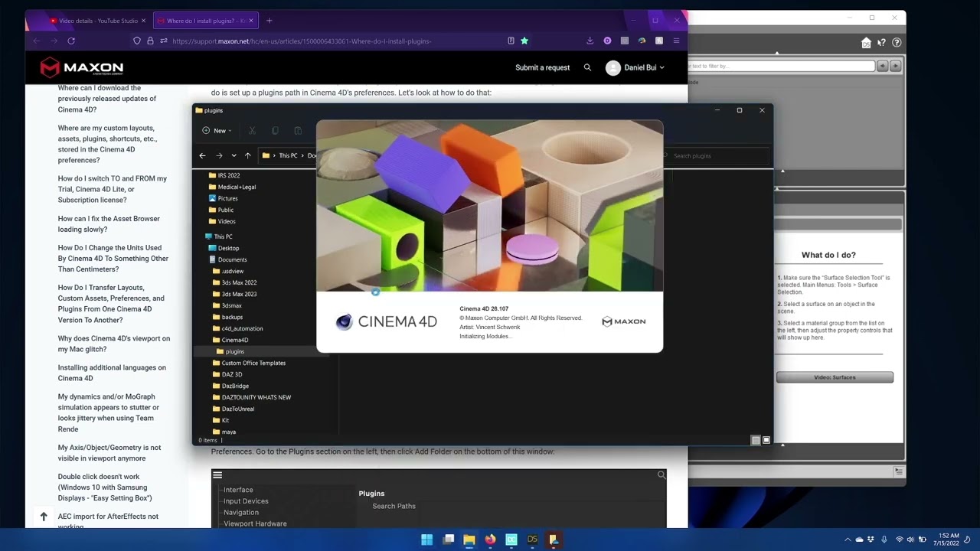
Task: Click the DAZ Studio What's This help icon
Action: tap(881, 43)
